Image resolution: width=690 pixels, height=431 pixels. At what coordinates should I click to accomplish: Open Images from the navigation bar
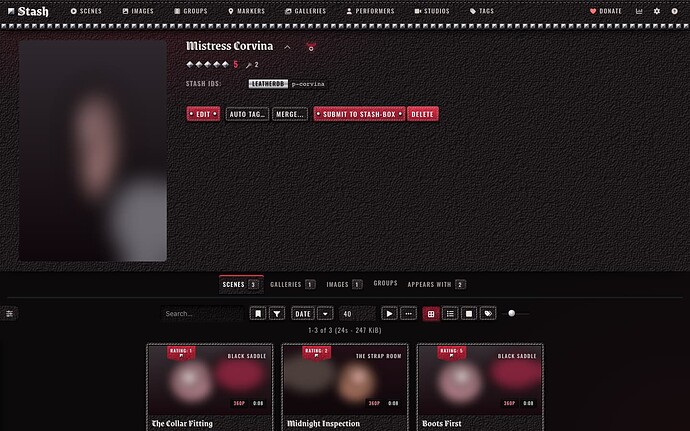(x=138, y=11)
